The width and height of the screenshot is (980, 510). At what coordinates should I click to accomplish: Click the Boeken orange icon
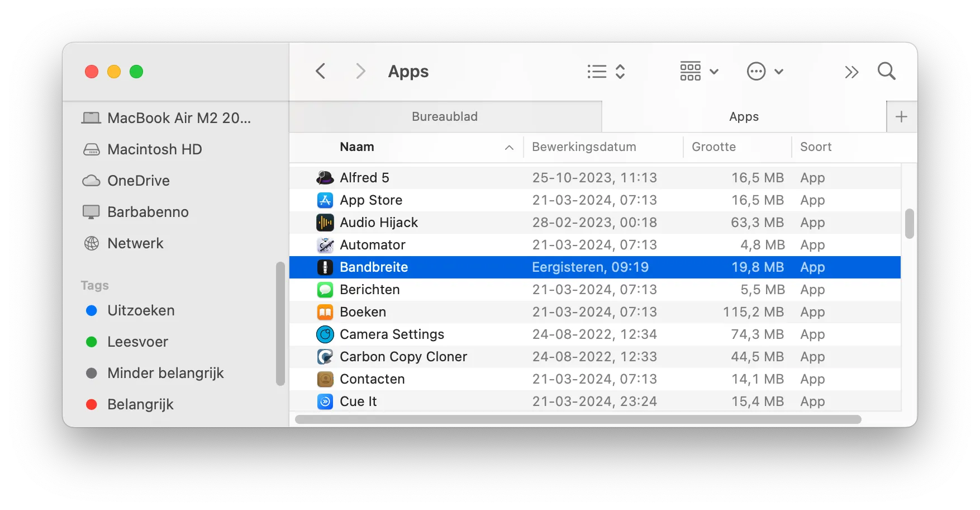click(325, 312)
